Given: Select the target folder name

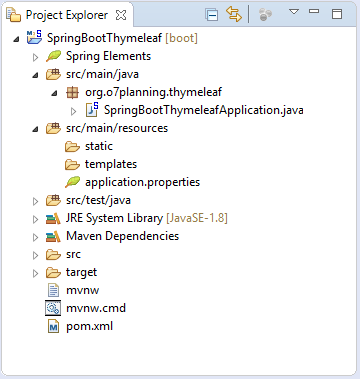Looking at the screenshot, I should (81, 273).
